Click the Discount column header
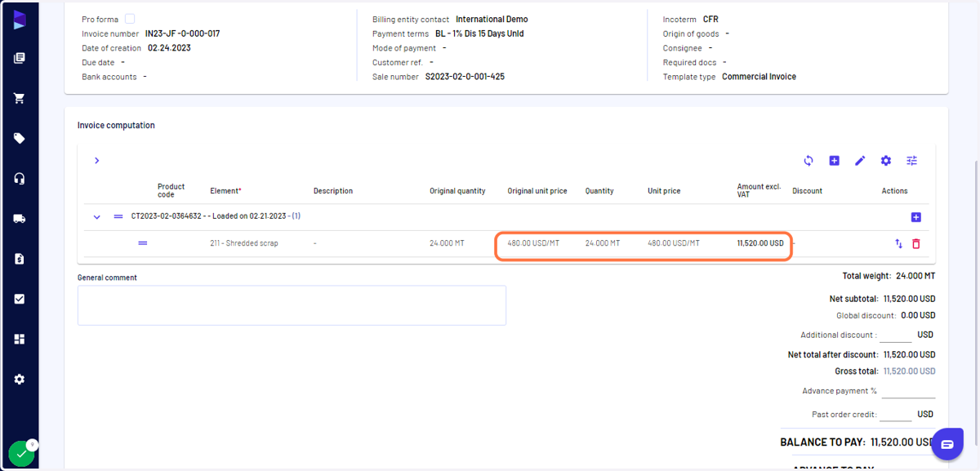Image resolution: width=980 pixels, height=471 pixels. [807, 191]
